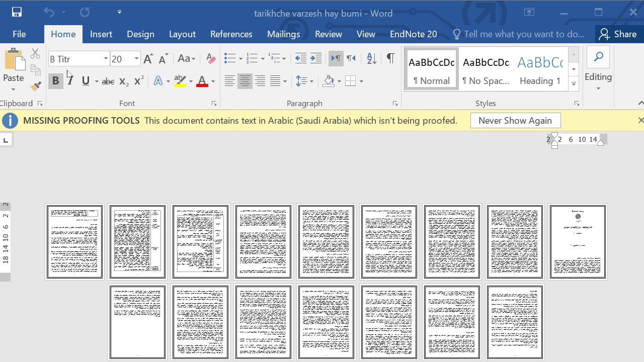The width and height of the screenshot is (644, 362).
Task: Open the font size dropdown
Action: [136, 59]
